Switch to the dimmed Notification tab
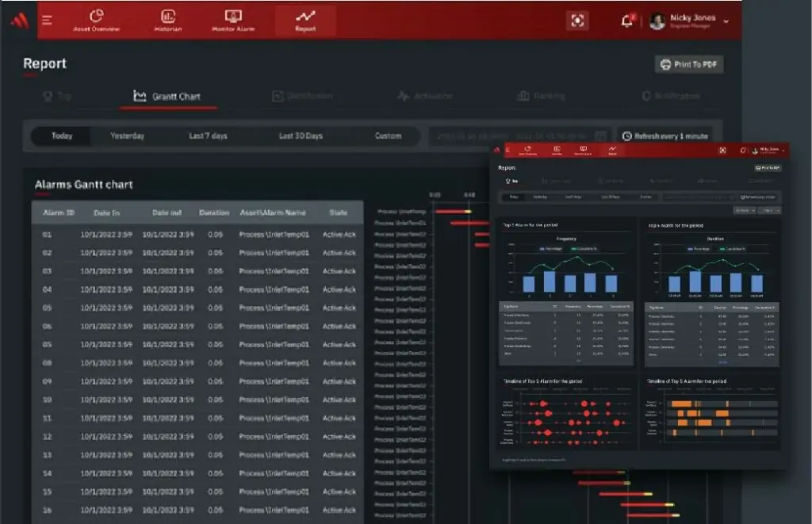Image resolution: width=812 pixels, height=524 pixels. [x=671, y=96]
